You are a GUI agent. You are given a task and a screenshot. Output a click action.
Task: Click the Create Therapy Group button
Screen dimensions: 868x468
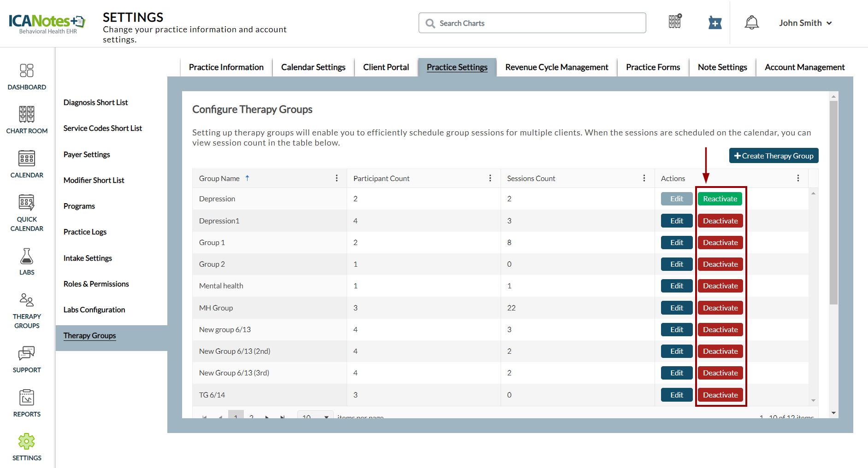pyautogui.click(x=774, y=156)
